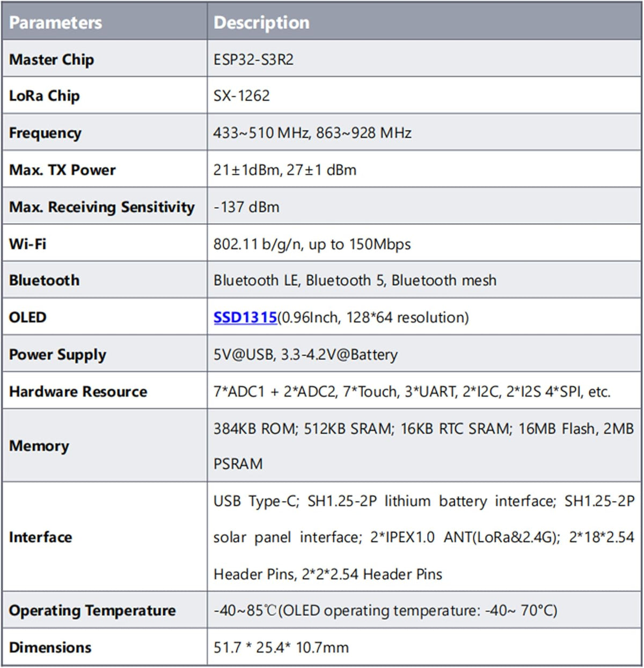Click the USB Type-C interface line

pos(424,501)
